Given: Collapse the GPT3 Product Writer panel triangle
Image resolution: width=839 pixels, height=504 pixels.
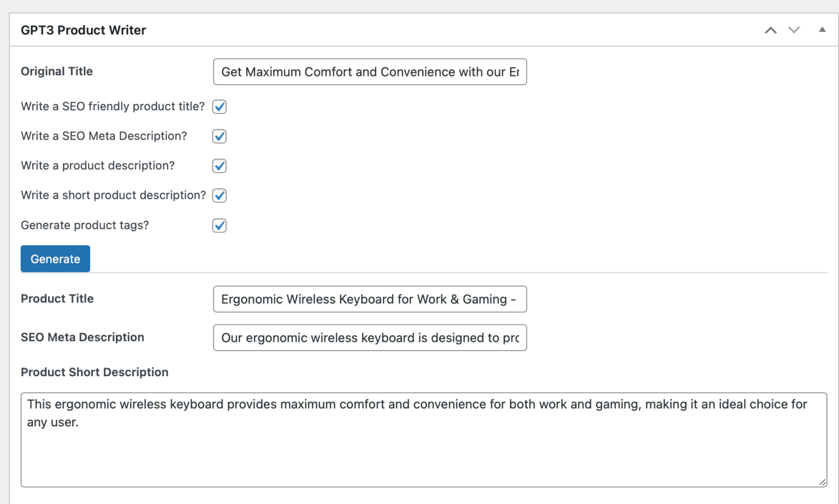Looking at the screenshot, I should (x=822, y=30).
